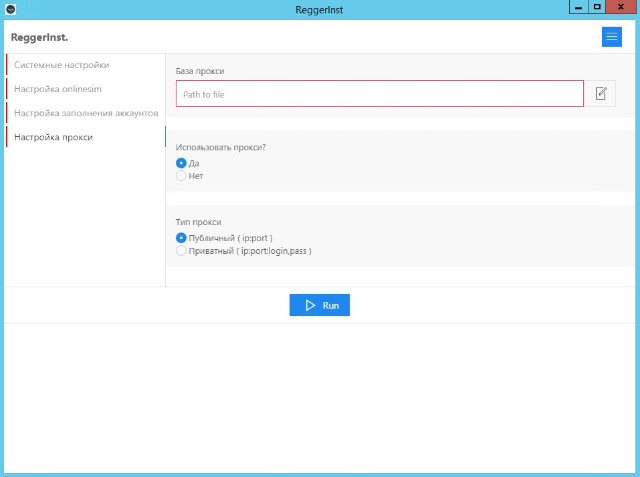Close the ReggerInst window
Viewport: 640px width, 477px height.
click(x=622, y=7)
